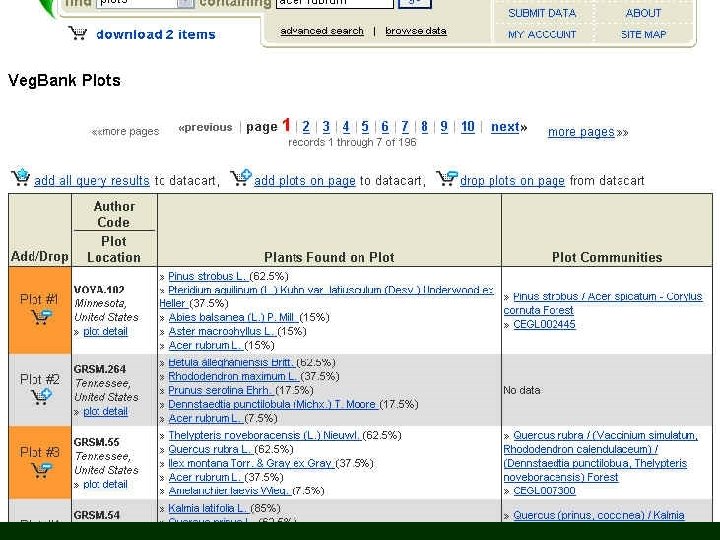Drop Plot #1 from datacart
720x540 pixels.
click(41, 317)
